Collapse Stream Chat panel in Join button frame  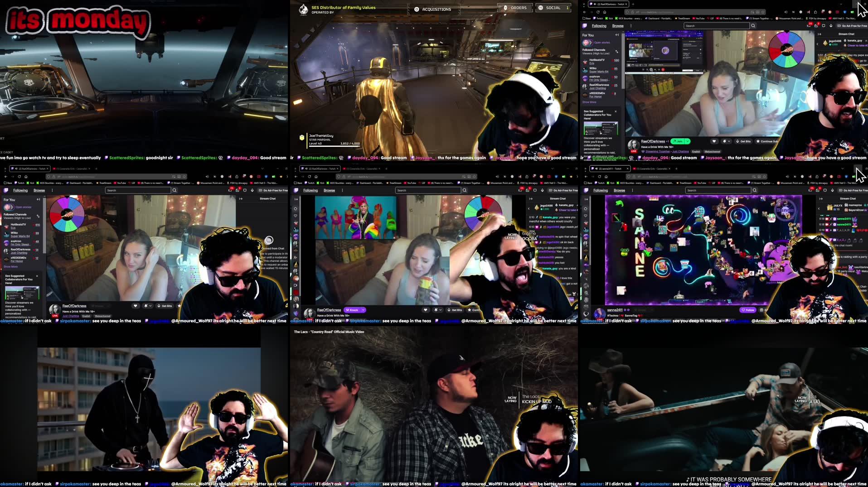click(820, 34)
